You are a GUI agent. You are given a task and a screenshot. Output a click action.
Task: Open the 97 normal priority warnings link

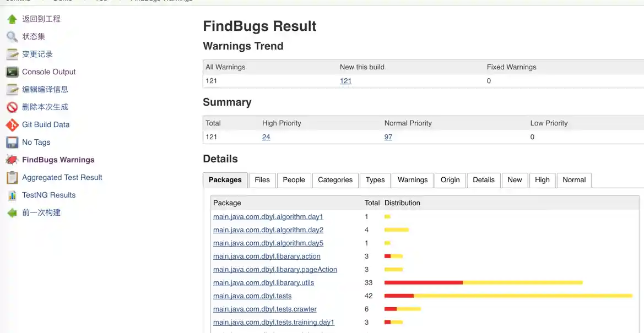(388, 137)
